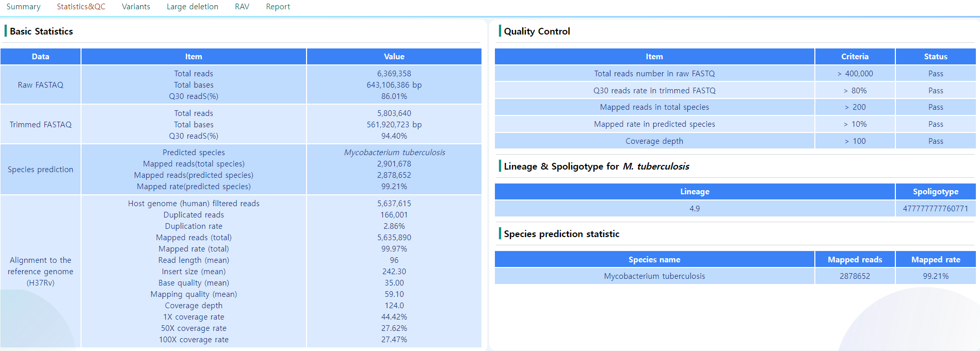This screenshot has height=351, width=980.
Task: Switch to the Summary tab
Action: [23, 7]
